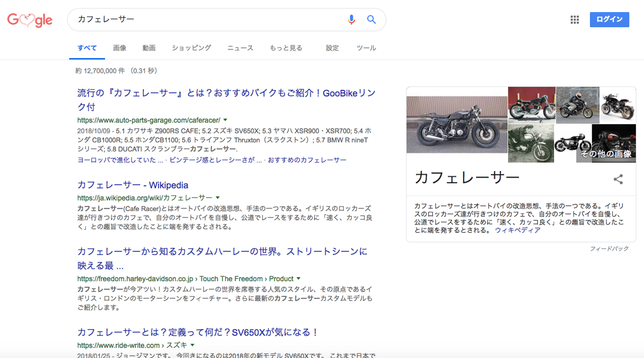Viewport: 644px width, 358px height.
Task: Click the Google logo
Action: (x=30, y=20)
